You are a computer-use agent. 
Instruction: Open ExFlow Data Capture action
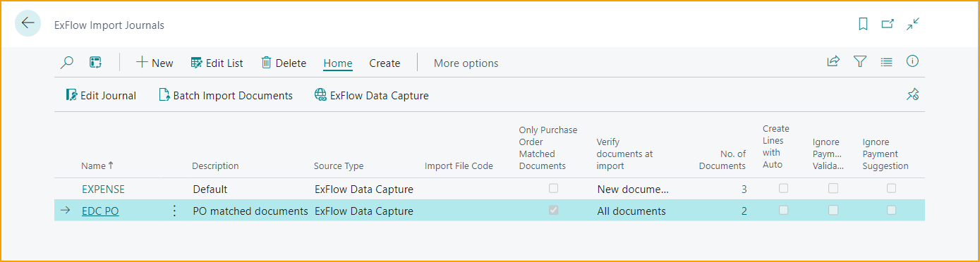pos(372,95)
